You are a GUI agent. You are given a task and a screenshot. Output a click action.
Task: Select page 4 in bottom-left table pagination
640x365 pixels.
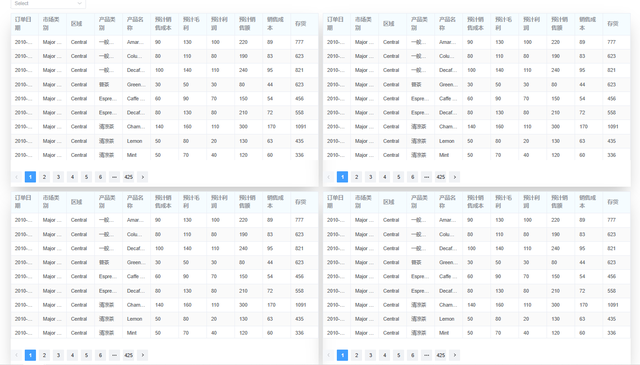[x=72, y=355]
